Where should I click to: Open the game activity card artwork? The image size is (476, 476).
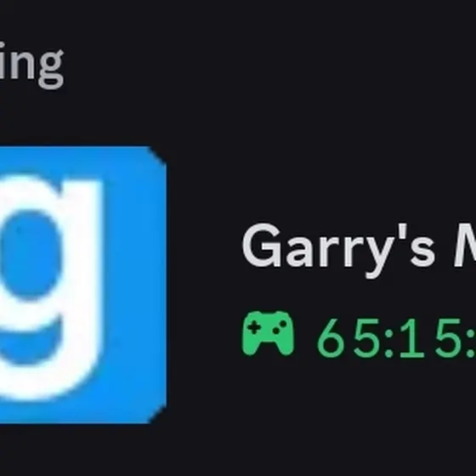pos(83,285)
